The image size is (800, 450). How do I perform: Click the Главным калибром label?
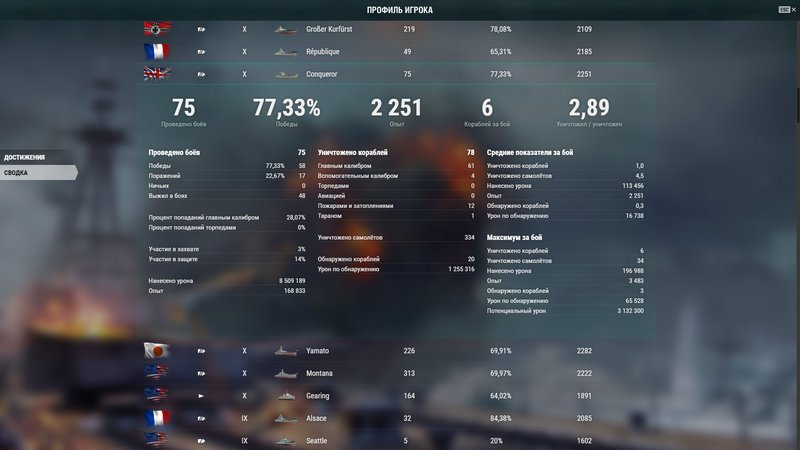click(x=344, y=165)
